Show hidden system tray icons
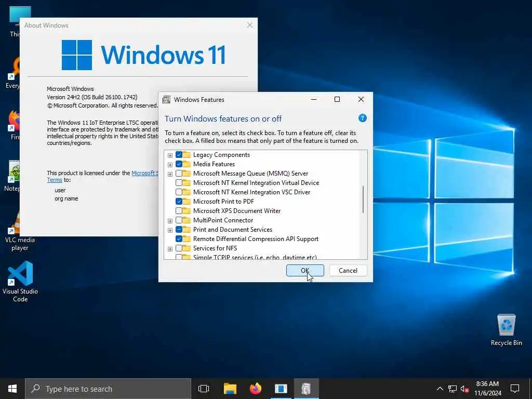This screenshot has height=399, width=532. click(440, 389)
